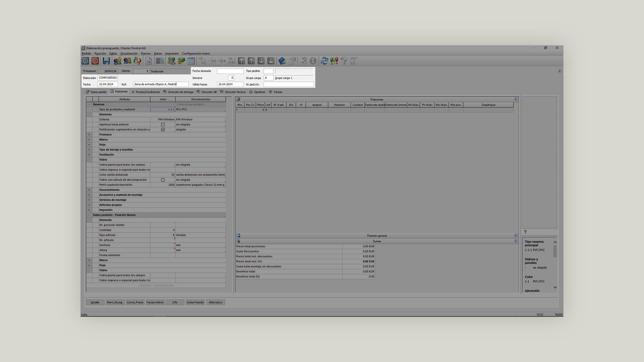Open the blue book icon in toolbar
Viewport: 644px width, 362px height.
(x=282, y=61)
